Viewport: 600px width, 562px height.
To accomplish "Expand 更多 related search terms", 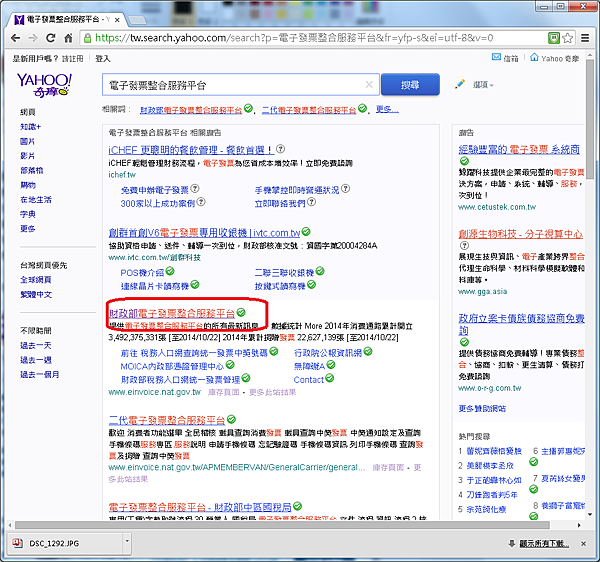I will pos(386,109).
